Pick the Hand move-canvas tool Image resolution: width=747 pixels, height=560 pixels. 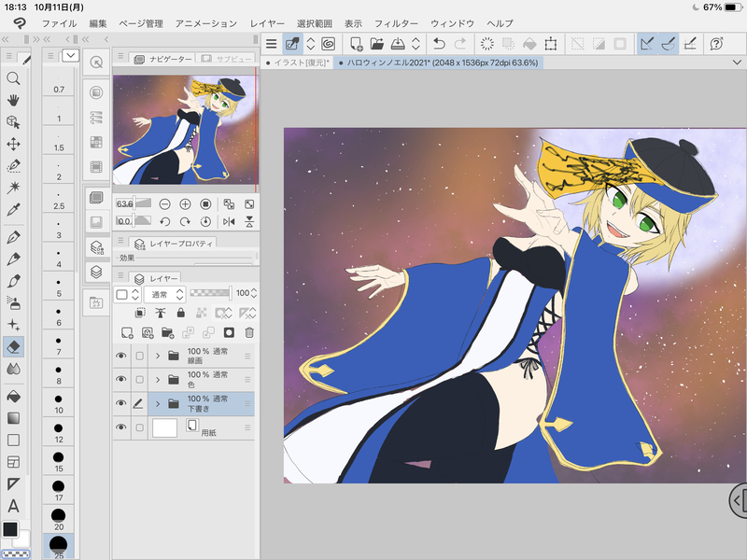pos(13,100)
